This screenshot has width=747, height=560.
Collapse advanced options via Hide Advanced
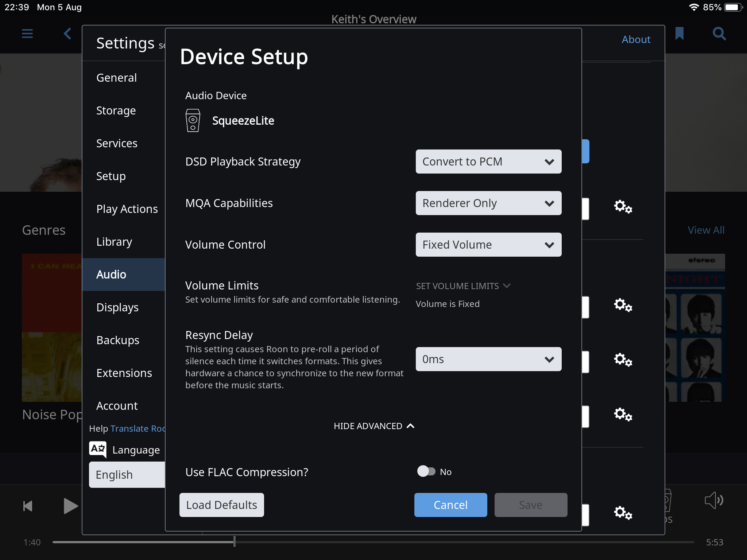374,426
